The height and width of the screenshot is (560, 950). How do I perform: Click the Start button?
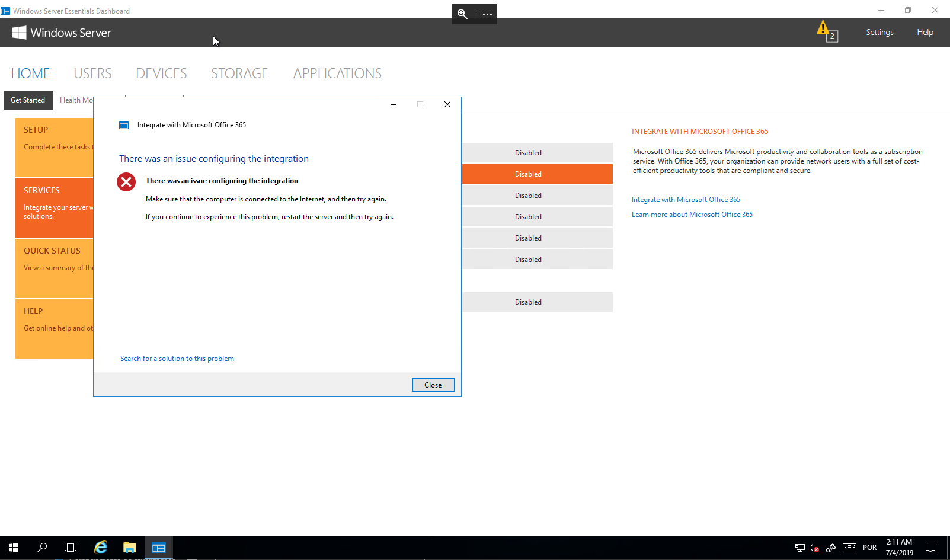click(x=13, y=548)
